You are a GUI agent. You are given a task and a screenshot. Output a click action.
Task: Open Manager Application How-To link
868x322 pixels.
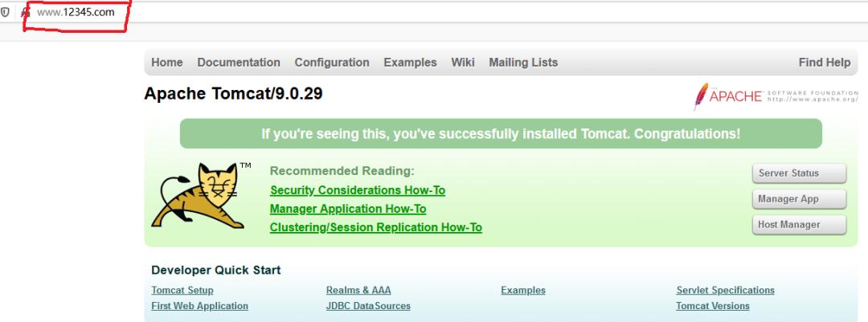click(x=348, y=209)
